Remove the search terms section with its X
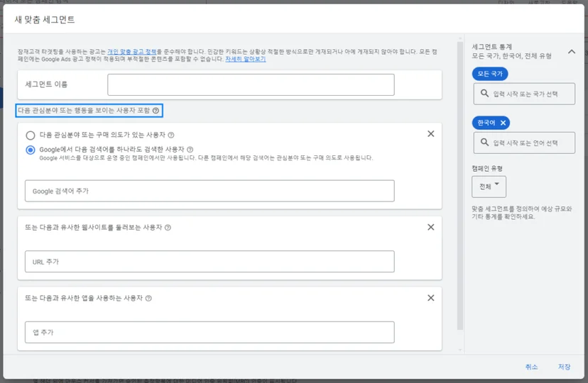The height and width of the screenshot is (383, 588). coord(431,134)
